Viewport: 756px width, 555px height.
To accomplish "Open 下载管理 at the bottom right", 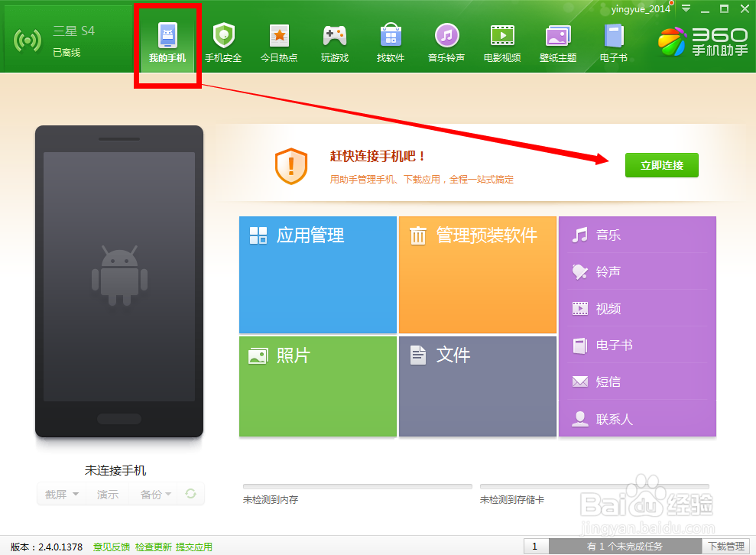I will (725, 546).
